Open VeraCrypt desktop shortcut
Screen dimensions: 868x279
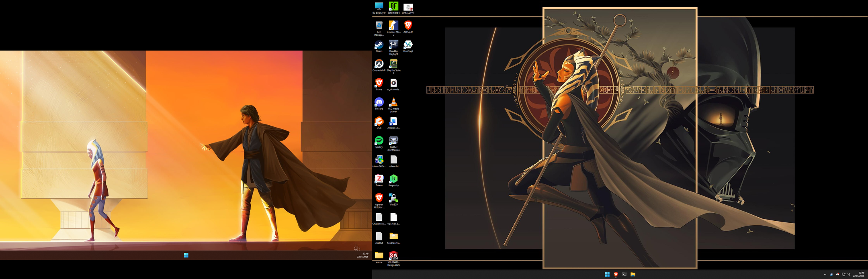(408, 47)
